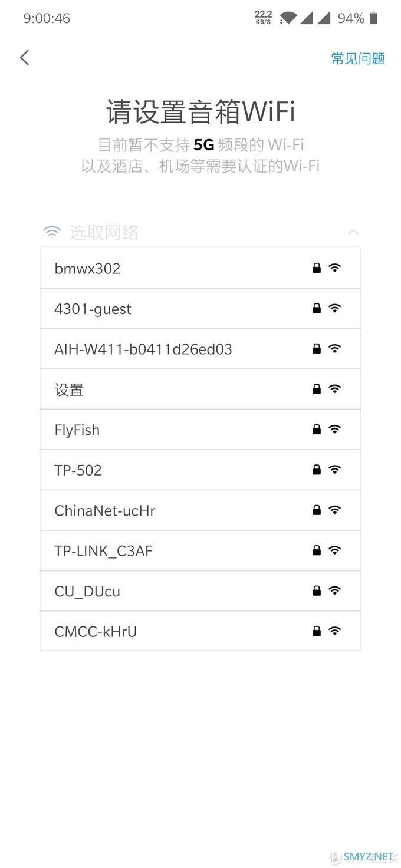Tap signal strength icon for ChinaNet-ucHr
401x868 pixels.
pos(335,510)
